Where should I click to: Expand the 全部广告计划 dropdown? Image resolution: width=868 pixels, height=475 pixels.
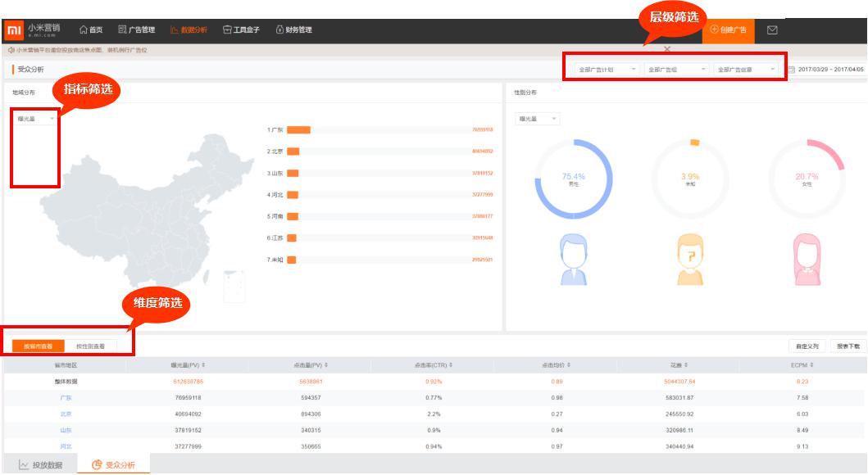(605, 70)
